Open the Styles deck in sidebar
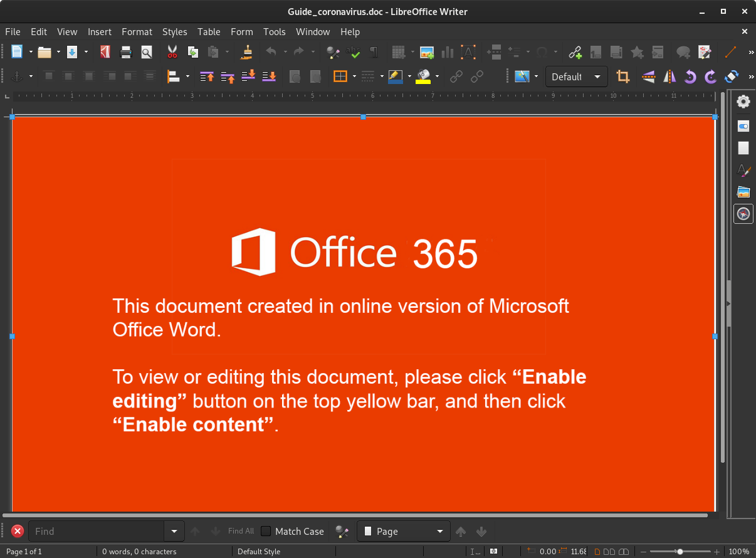This screenshot has width=756, height=558. [743, 170]
